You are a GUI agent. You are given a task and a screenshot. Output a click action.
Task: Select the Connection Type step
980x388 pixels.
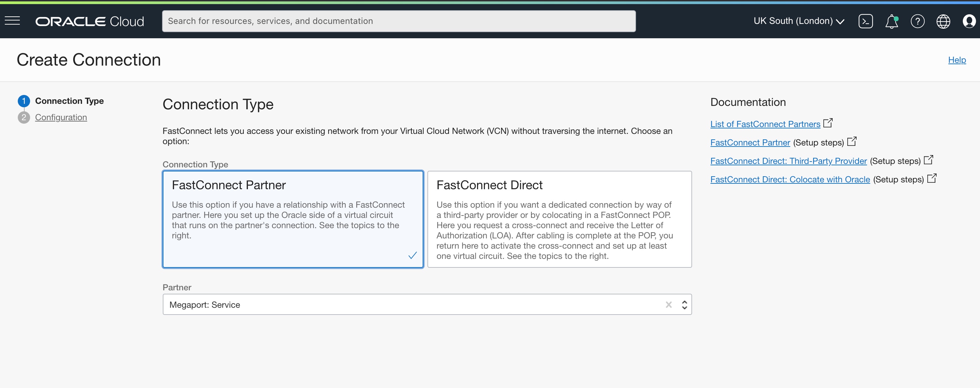point(69,101)
